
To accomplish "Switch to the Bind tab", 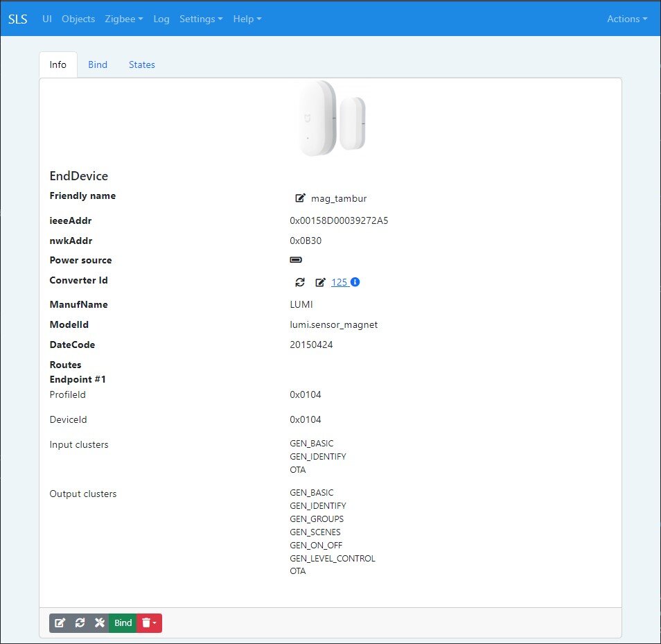I will (x=98, y=64).
